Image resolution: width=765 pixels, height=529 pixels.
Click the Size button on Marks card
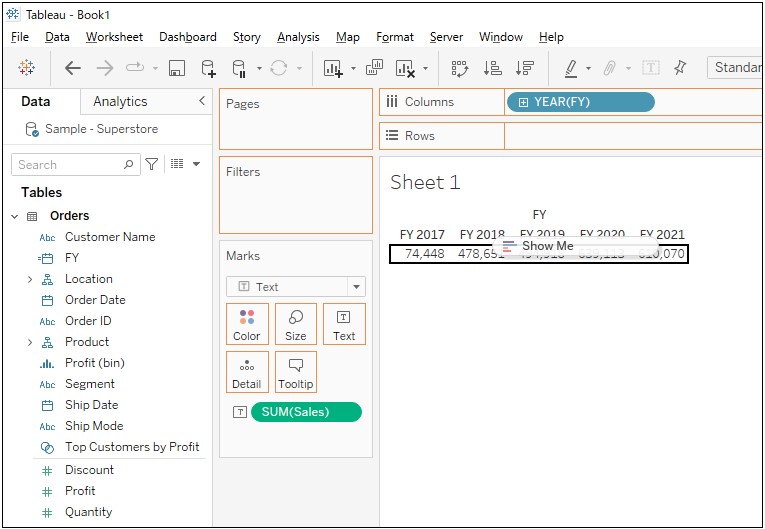click(296, 324)
